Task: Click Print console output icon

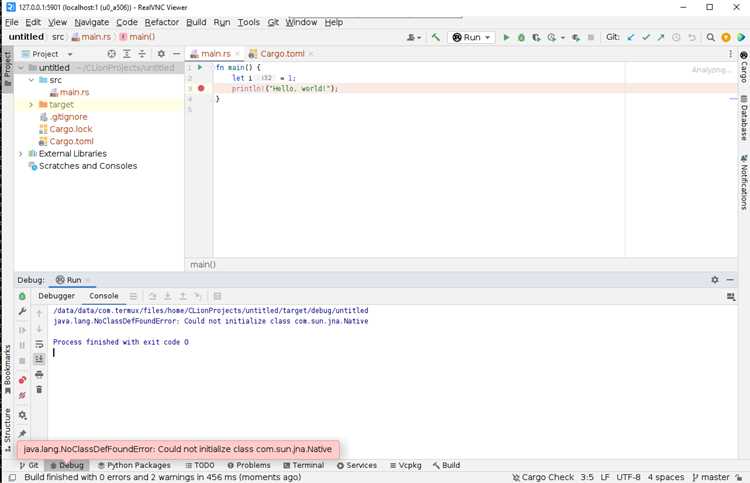Action: click(x=39, y=374)
